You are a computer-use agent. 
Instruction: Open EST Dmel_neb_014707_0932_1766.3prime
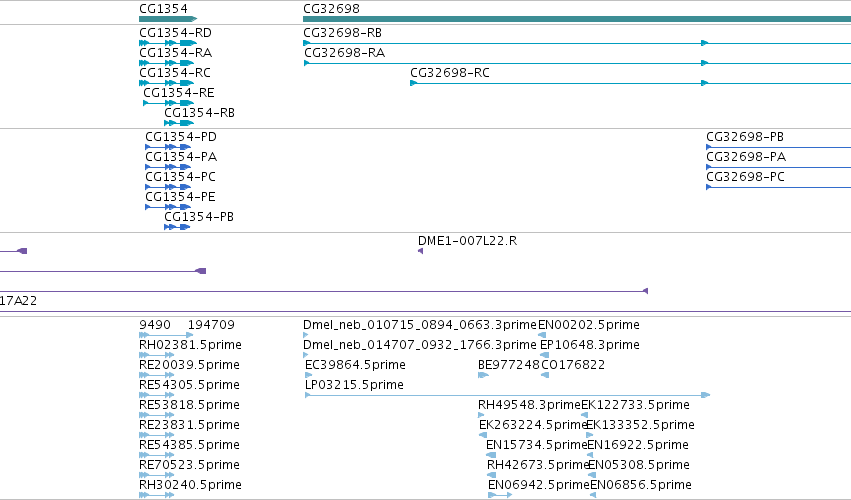420,345
